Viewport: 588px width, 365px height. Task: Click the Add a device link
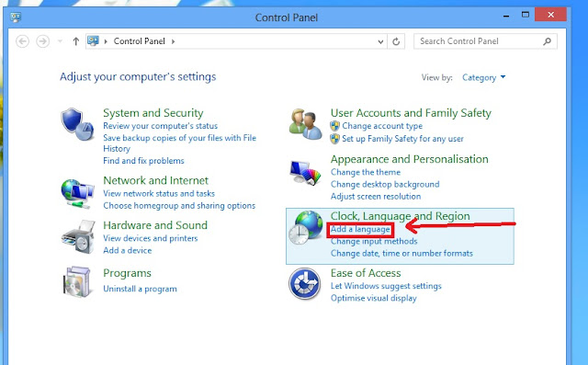click(x=128, y=250)
